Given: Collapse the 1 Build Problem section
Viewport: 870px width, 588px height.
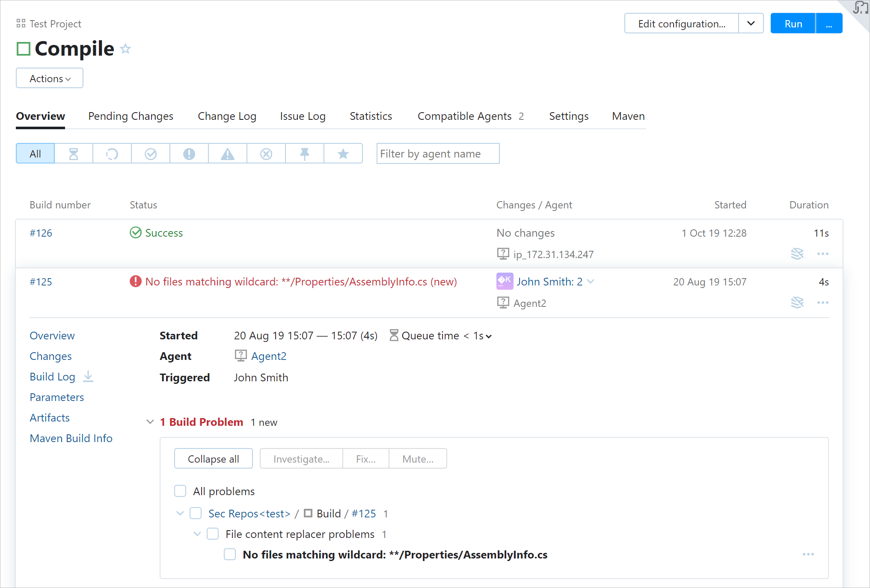Looking at the screenshot, I should point(150,422).
